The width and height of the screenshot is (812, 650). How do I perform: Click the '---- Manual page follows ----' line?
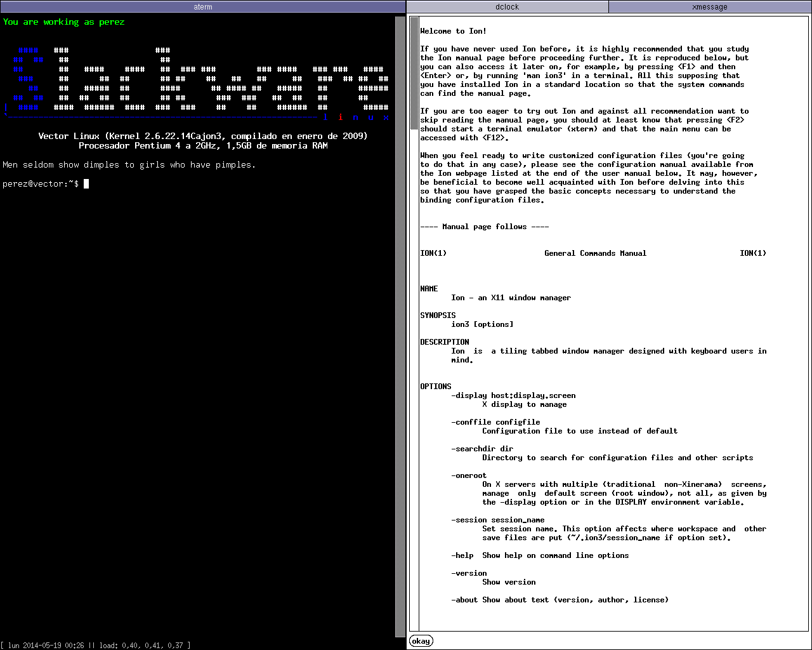click(x=485, y=227)
